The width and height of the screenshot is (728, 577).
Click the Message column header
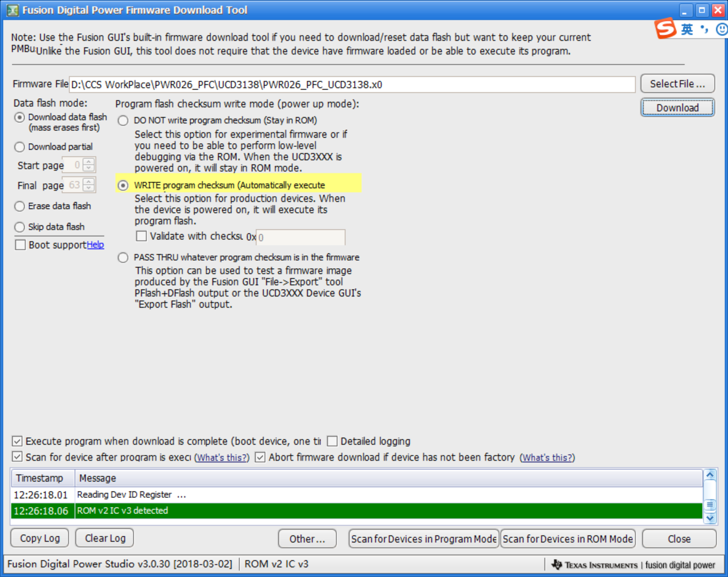(388, 478)
